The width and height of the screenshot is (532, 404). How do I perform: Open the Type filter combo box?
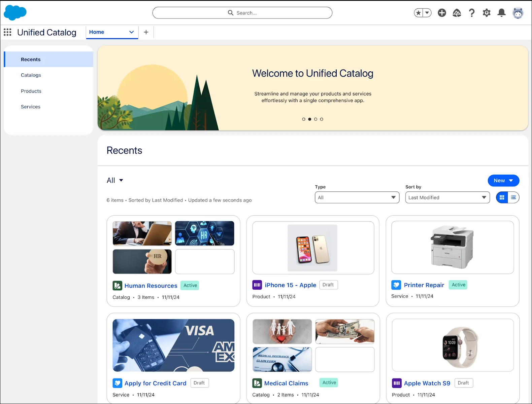click(x=357, y=197)
